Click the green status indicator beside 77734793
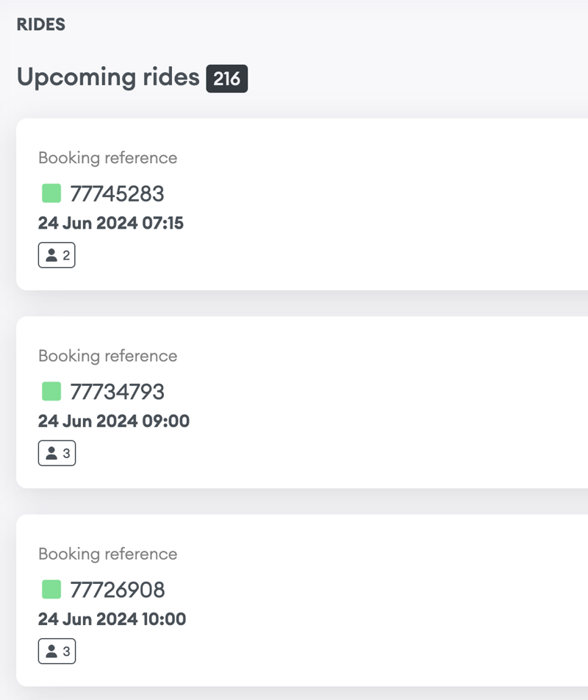The height and width of the screenshot is (700, 588). [x=51, y=391]
